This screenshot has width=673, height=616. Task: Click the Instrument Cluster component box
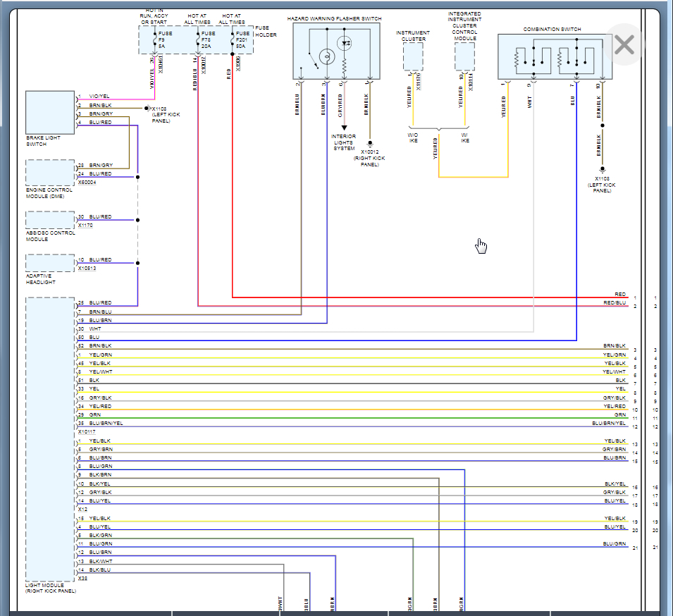click(x=413, y=57)
